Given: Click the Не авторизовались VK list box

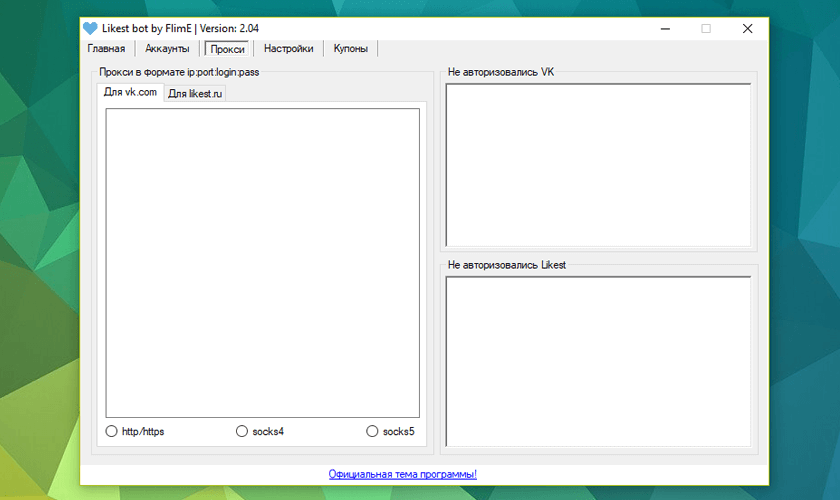Looking at the screenshot, I should coord(598,165).
